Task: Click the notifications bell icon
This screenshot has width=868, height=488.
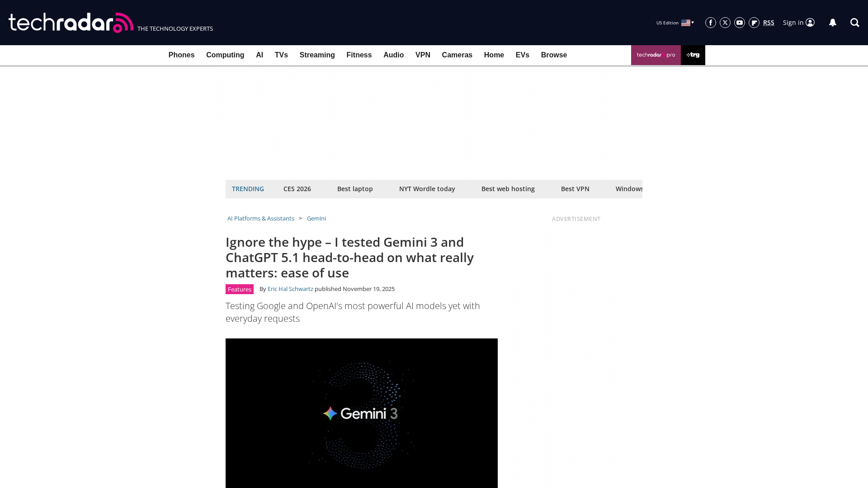Action: coord(833,23)
